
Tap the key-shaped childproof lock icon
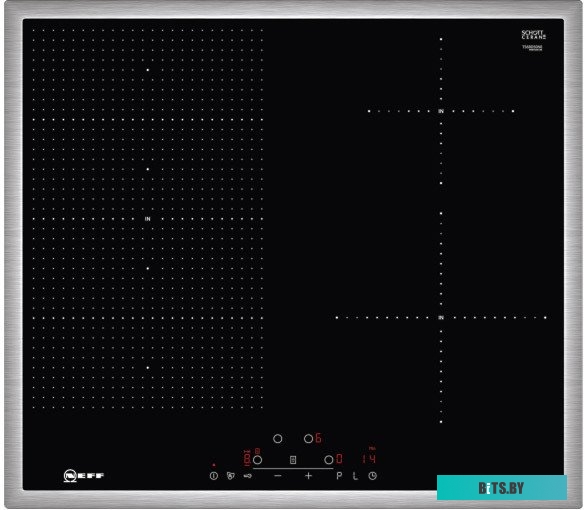247,476
